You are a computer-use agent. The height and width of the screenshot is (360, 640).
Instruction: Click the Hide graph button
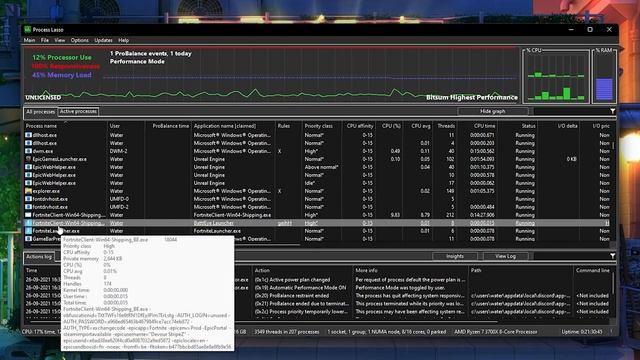tap(493, 111)
